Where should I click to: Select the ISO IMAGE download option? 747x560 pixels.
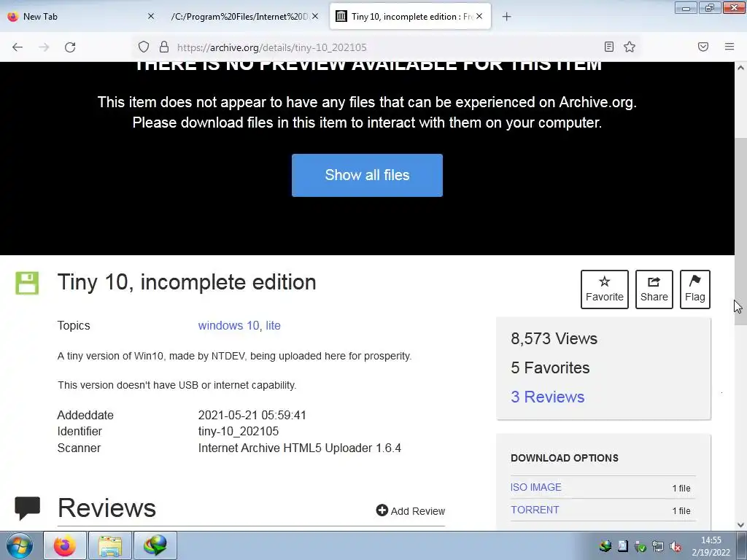(x=536, y=487)
